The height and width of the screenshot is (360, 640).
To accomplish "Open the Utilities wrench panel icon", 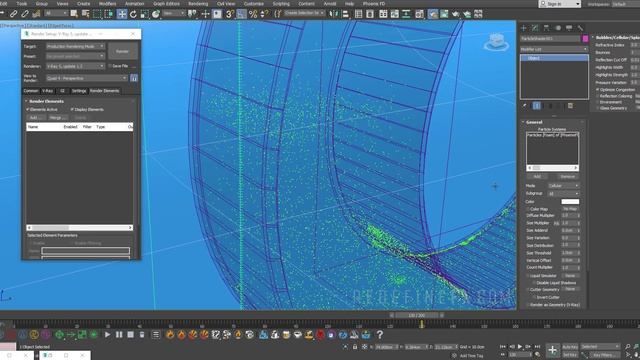I will (x=580, y=28).
